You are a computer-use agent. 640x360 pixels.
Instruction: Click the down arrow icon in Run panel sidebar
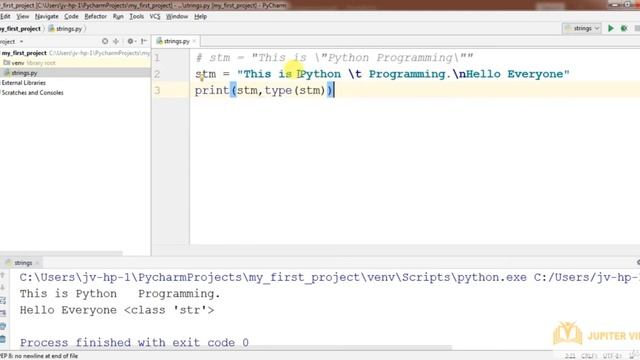pyautogui.click(x=2, y=287)
